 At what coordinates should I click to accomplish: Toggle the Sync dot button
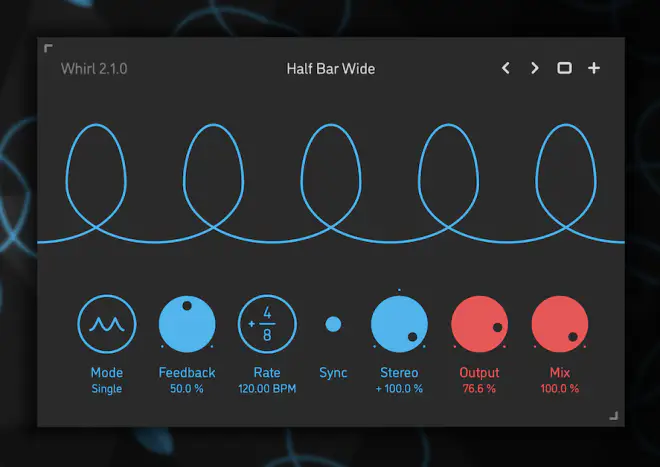[x=333, y=324]
